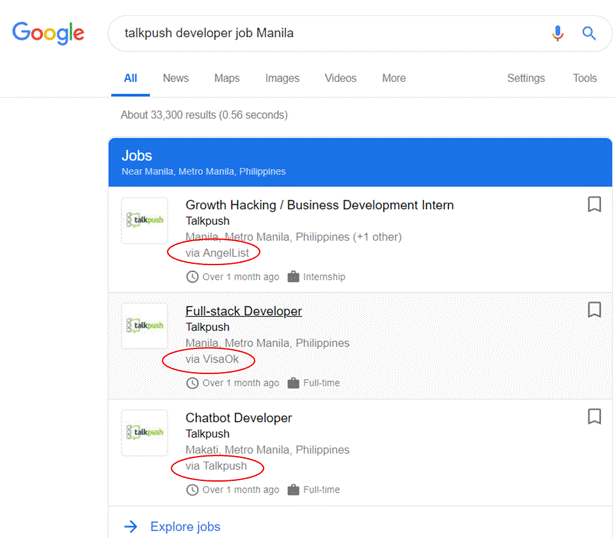616x538 pixels.
Task: Click the blue Jobs header
Action: coord(360,162)
